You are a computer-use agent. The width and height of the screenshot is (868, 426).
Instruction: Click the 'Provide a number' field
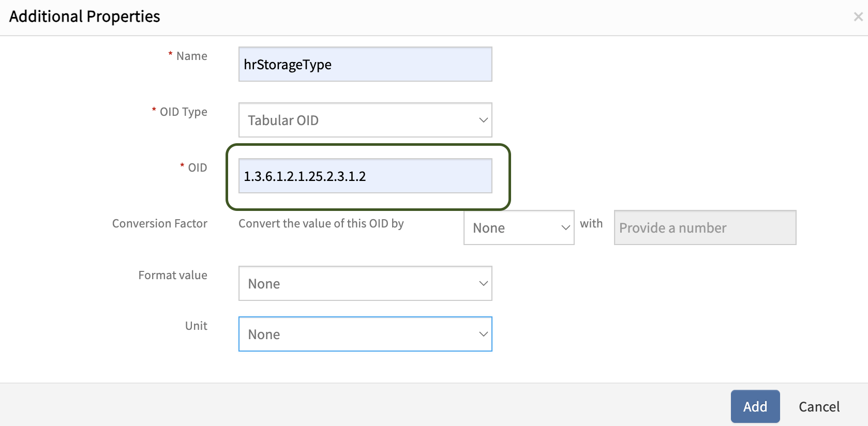pos(705,227)
